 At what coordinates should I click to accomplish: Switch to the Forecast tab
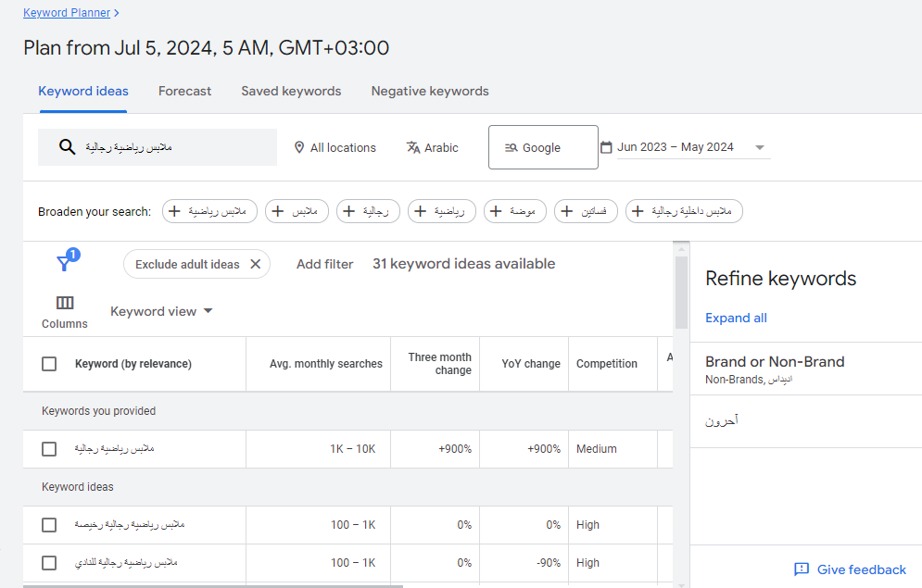point(184,91)
